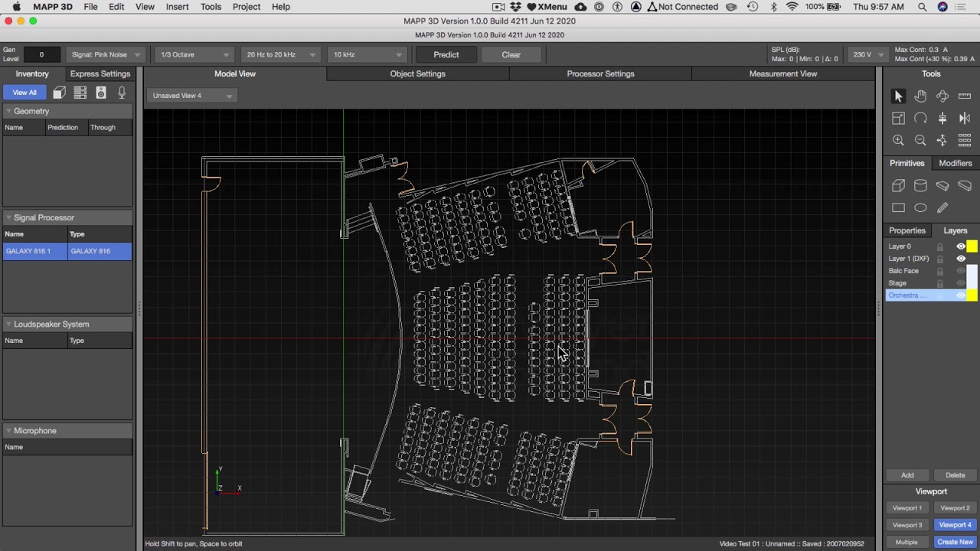
Task: Choose the pencil freehand draw primitive
Action: tap(942, 207)
